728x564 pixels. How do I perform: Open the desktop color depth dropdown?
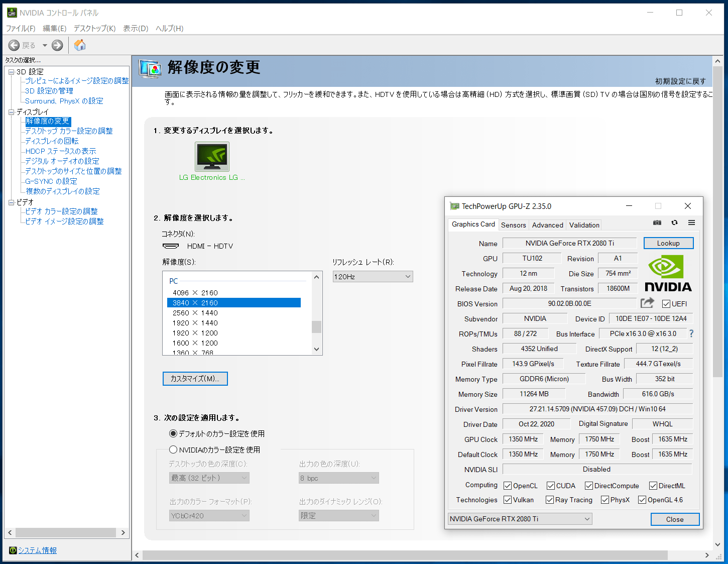pos(209,478)
